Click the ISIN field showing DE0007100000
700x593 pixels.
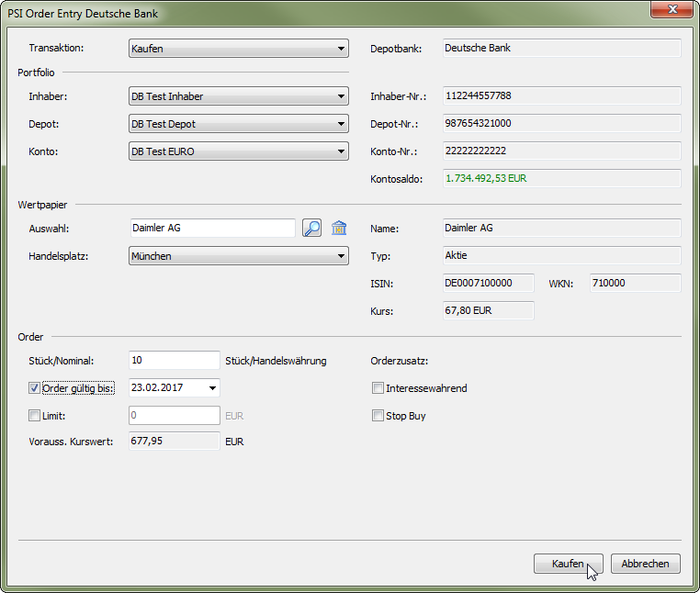pyautogui.click(x=487, y=284)
